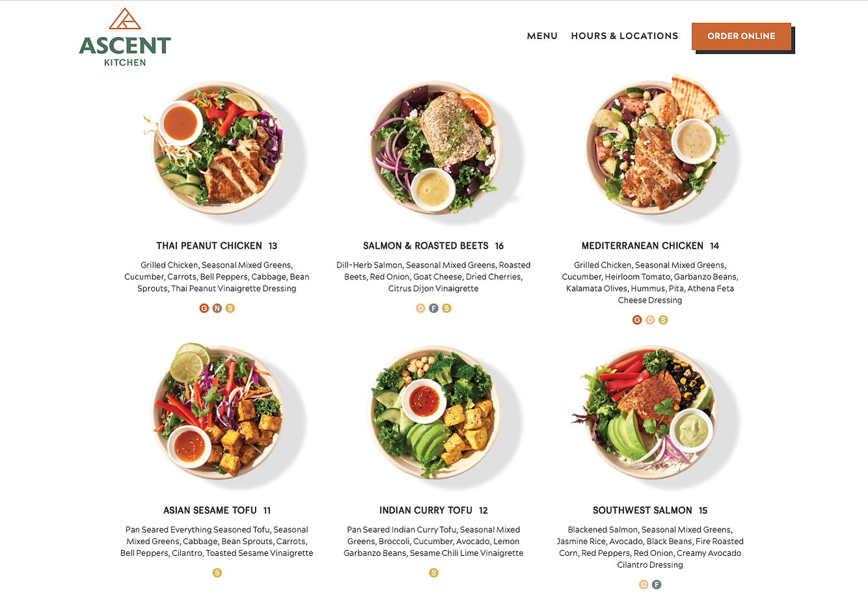Click the G allergen icon under Thai Peanut Chicken
The height and width of the screenshot is (606, 868).
coord(204,309)
